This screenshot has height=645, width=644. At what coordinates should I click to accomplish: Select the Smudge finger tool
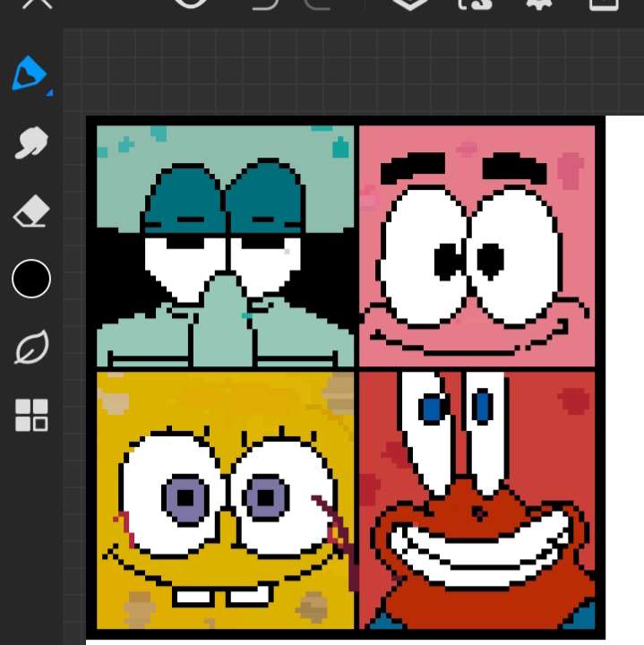coord(31,142)
